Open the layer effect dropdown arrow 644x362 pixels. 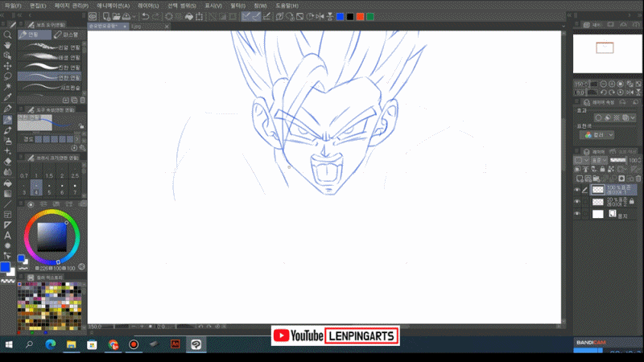pyautogui.click(x=633, y=117)
